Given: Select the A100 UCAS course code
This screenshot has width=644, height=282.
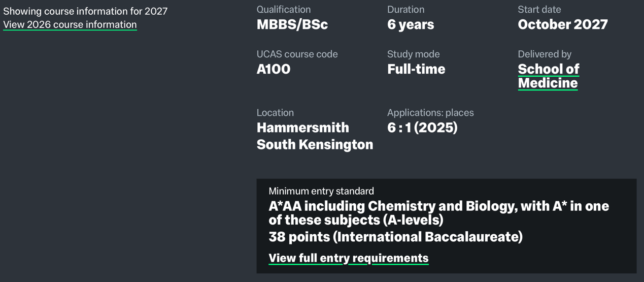Looking at the screenshot, I should pyautogui.click(x=273, y=69).
